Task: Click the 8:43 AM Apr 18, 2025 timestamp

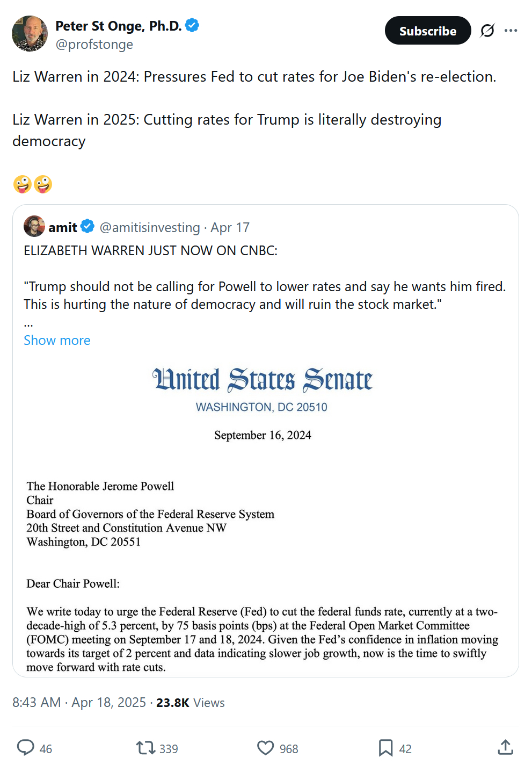Action: point(79,703)
